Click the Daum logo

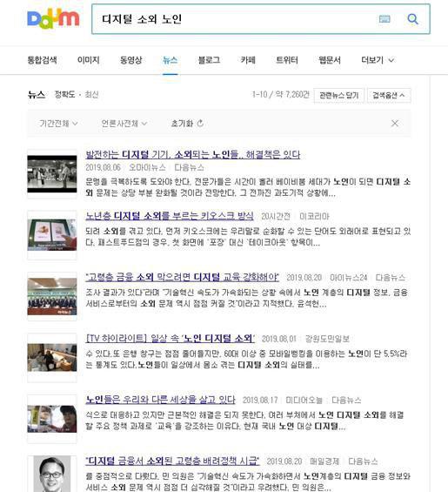pyautogui.click(x=53, y=19)
